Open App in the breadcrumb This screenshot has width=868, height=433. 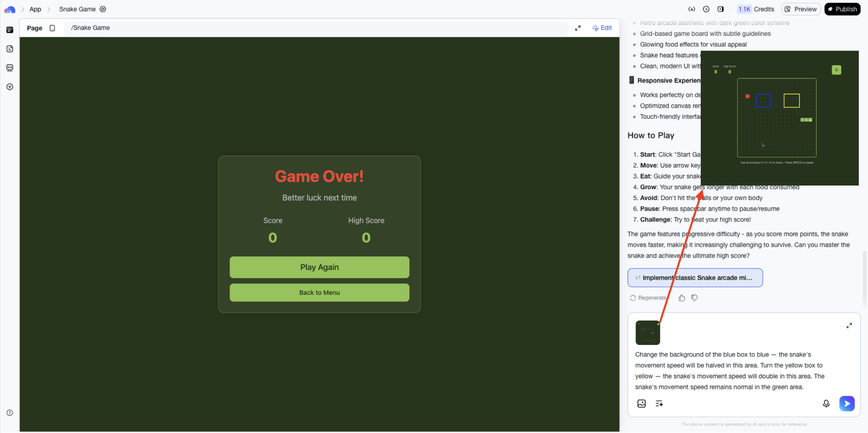pyautogui.click(x=35, y=9)
